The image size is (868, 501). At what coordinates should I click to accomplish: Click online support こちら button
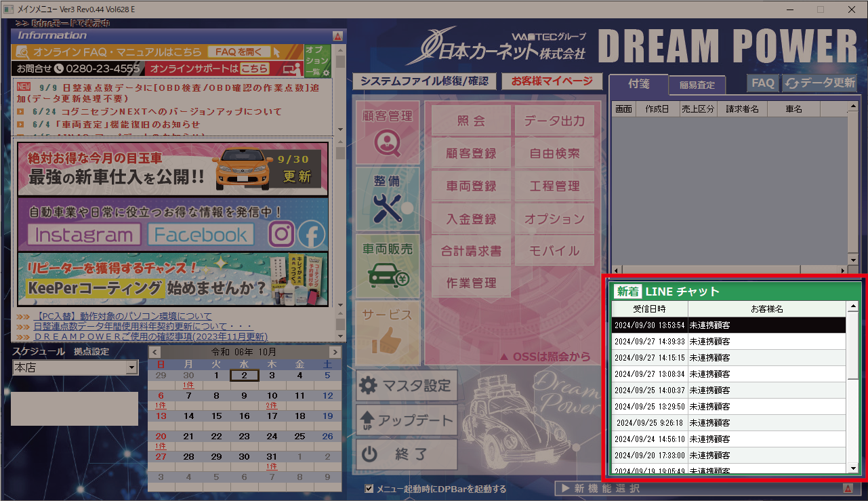click(x=255, y=68)
